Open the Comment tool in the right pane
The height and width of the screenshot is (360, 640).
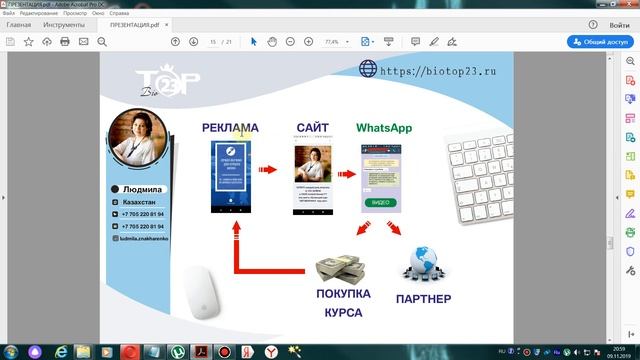tap(630, 194)
